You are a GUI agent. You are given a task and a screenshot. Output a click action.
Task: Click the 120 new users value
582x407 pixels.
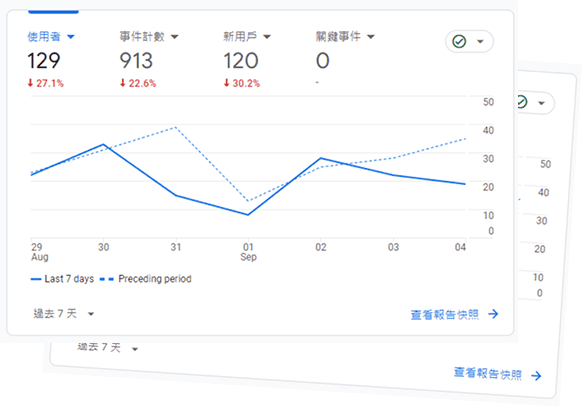click(x=241, y=61)
